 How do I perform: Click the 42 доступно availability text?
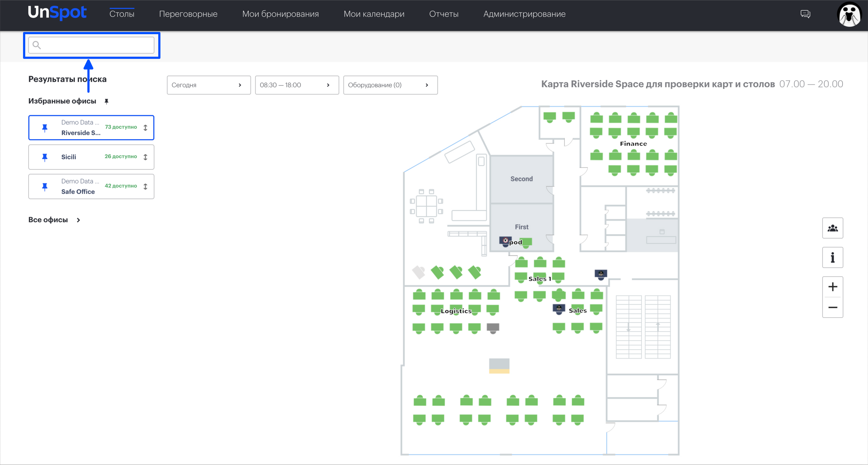coord(121,186)
